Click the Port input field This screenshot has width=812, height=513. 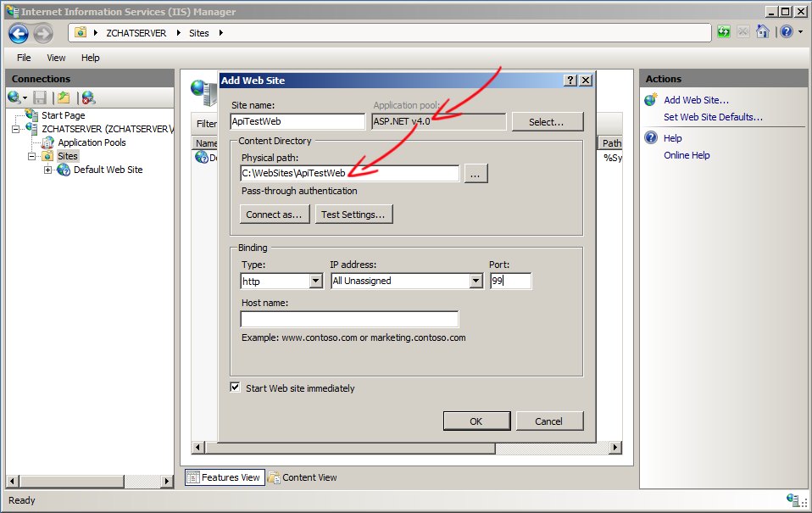(x=510, y=281)
